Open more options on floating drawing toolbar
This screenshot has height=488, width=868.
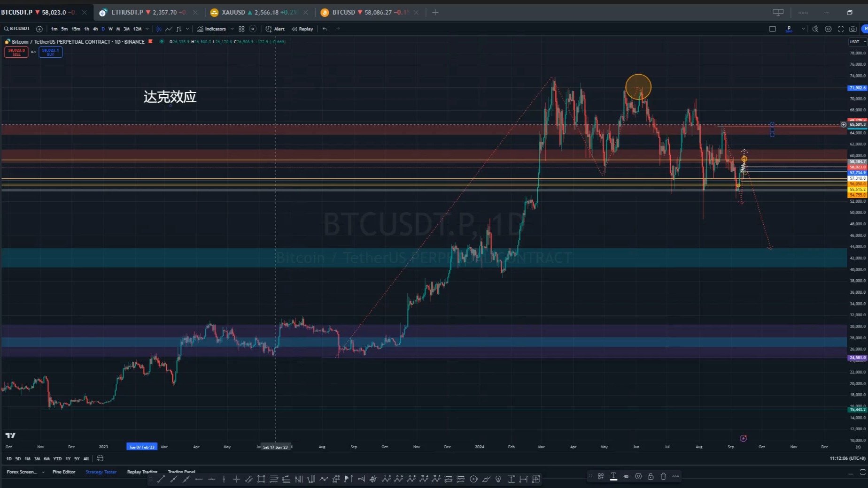[x=676, y=476]
